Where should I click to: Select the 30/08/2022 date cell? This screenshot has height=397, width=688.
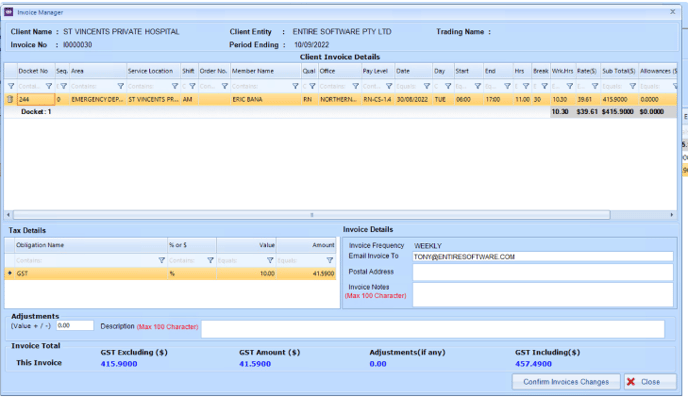[413, 100]
